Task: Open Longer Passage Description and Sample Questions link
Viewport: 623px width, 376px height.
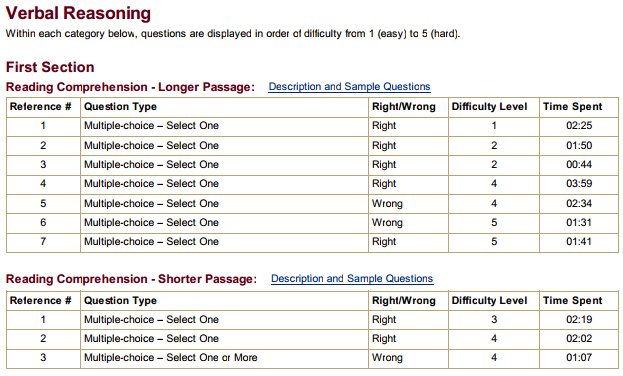Action: pos(349,87)
